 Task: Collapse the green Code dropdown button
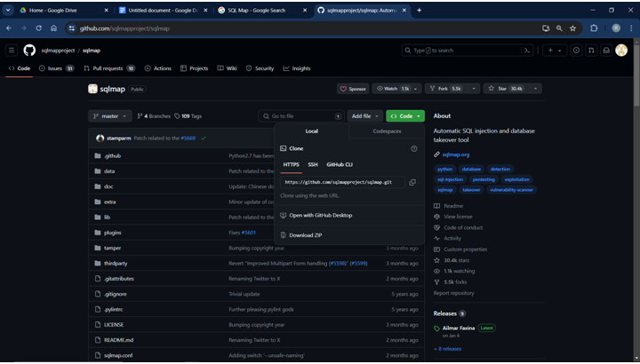point(404,116)
